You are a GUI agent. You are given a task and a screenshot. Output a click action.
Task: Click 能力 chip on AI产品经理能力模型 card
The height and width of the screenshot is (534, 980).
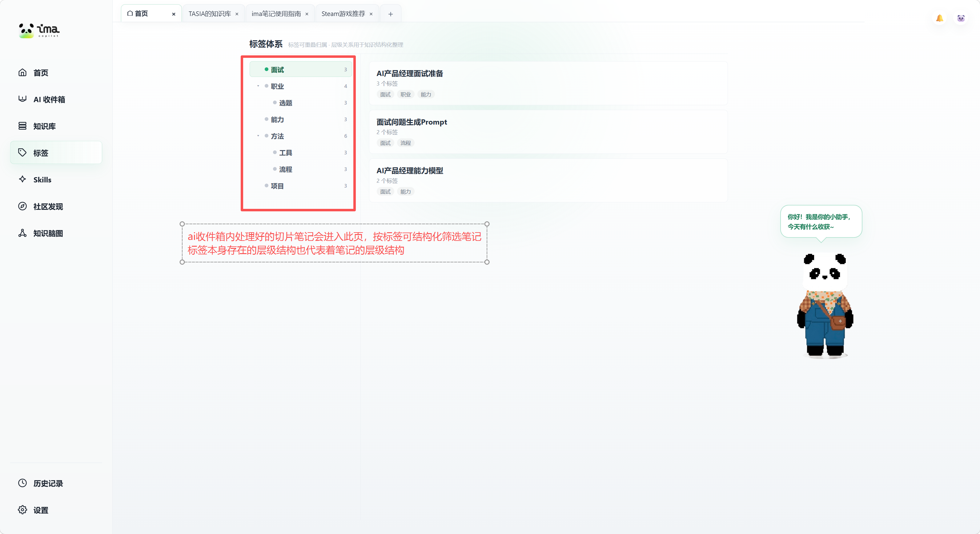[x=405, y=192]
